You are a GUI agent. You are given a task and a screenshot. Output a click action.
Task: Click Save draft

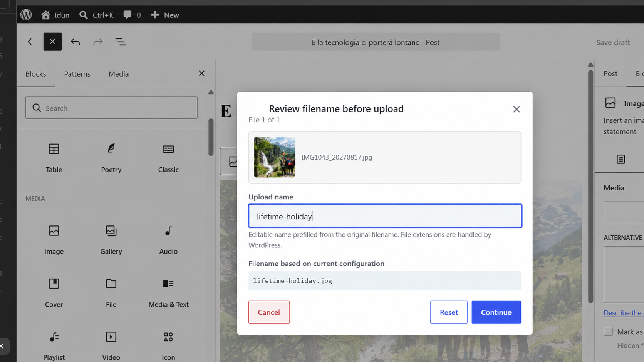click(613, 42)
